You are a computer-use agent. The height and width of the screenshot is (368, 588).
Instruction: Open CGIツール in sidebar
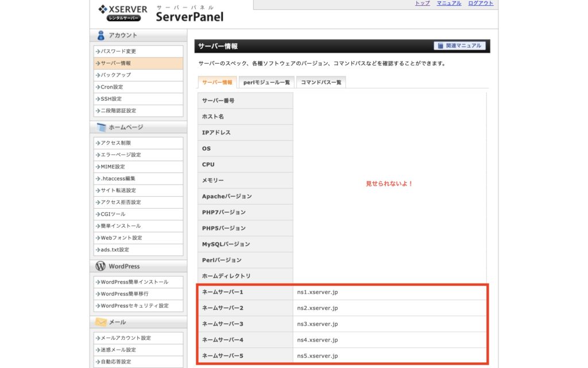click(x=138, y=214)
